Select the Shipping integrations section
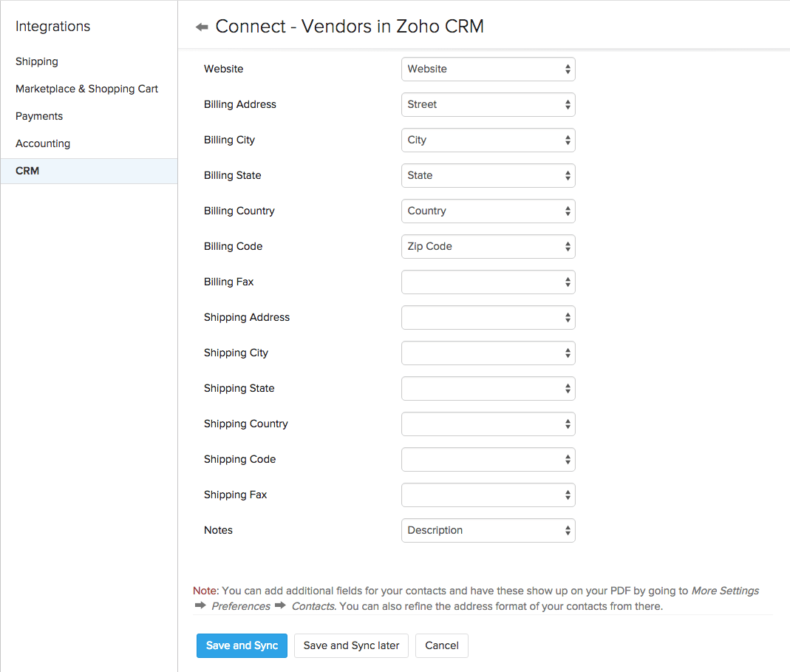This screenshot has height=672, width=790. pos(36,61)
